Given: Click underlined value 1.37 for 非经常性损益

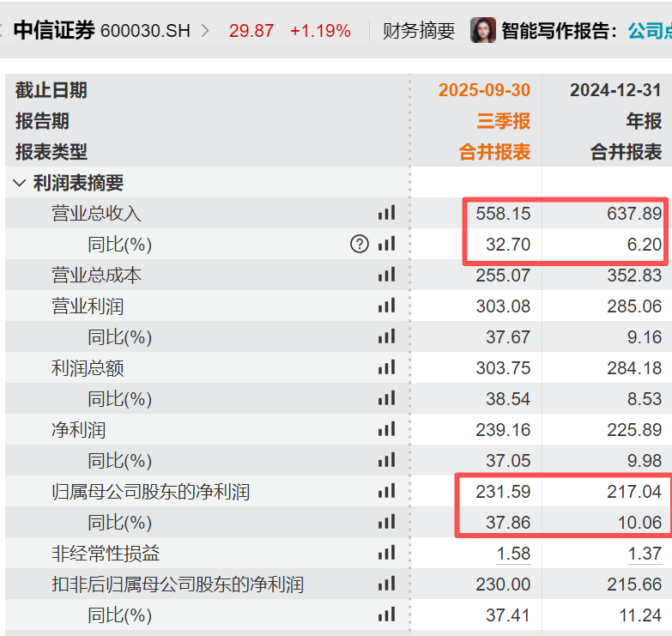Looking at the screenshot, I should pyautogui.click(x=645, y=554).
